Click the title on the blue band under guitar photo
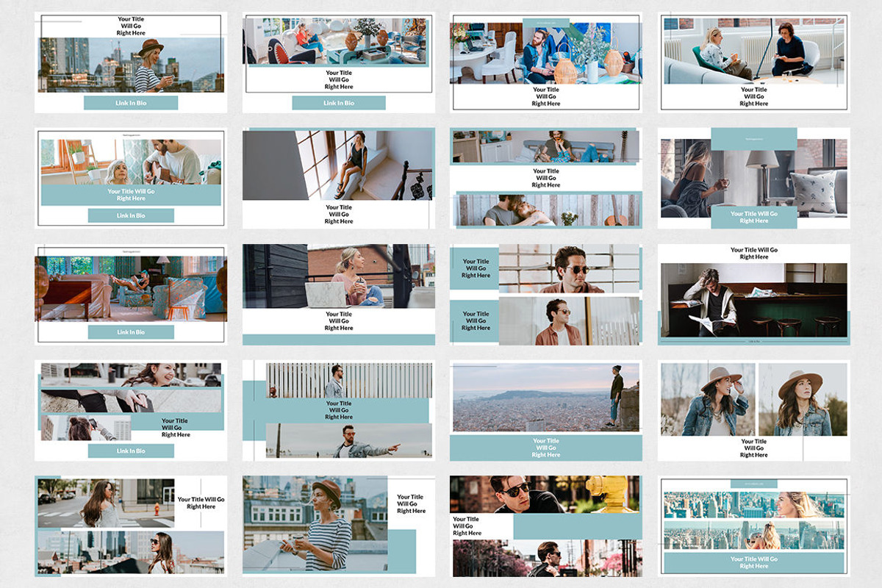The width and height of the screenshot is (882, 588). click(x=131, y=195)
